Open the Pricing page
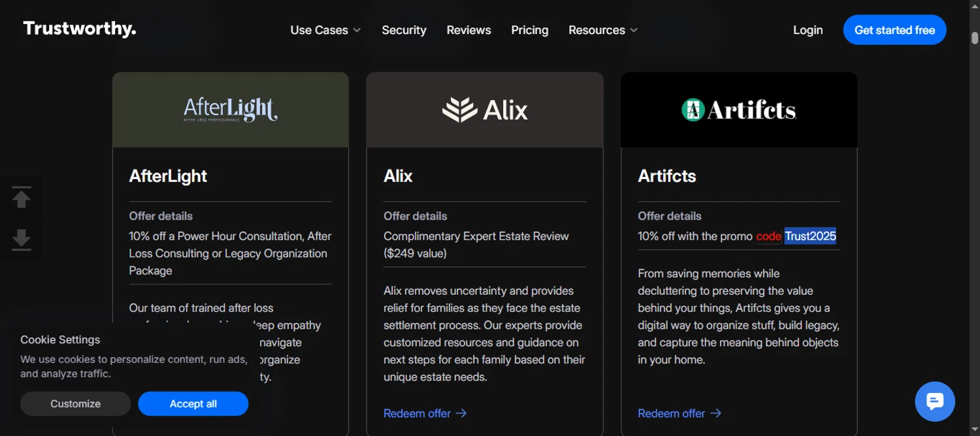The width and height of the screenshot is (980, 436). point(529,30)
